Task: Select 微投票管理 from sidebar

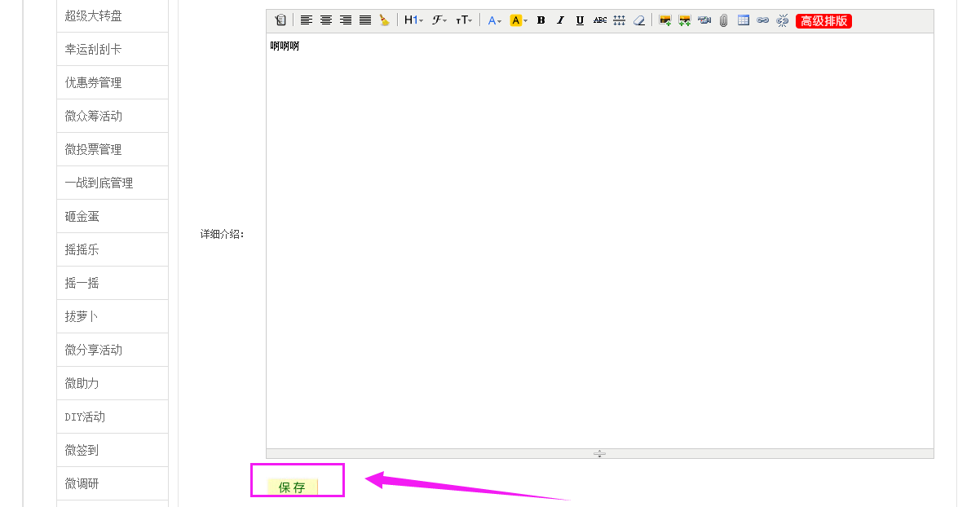Action: tap(94, 149)
